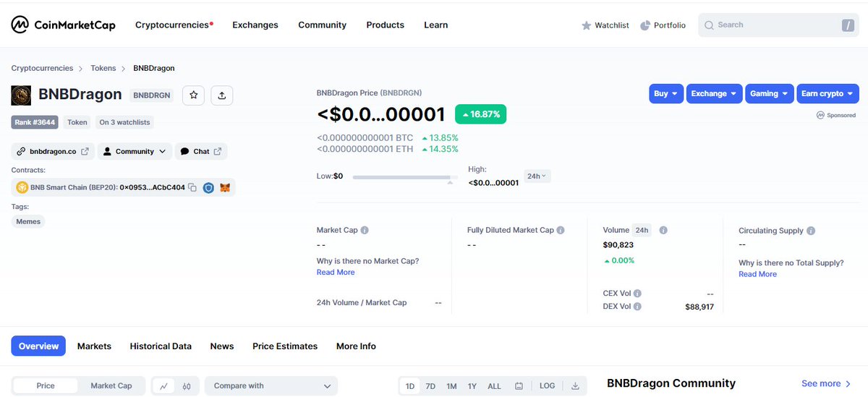Viewport: 868px width, 397px height.
Task: Switch to the Markets tab
Action: (94, 346)
